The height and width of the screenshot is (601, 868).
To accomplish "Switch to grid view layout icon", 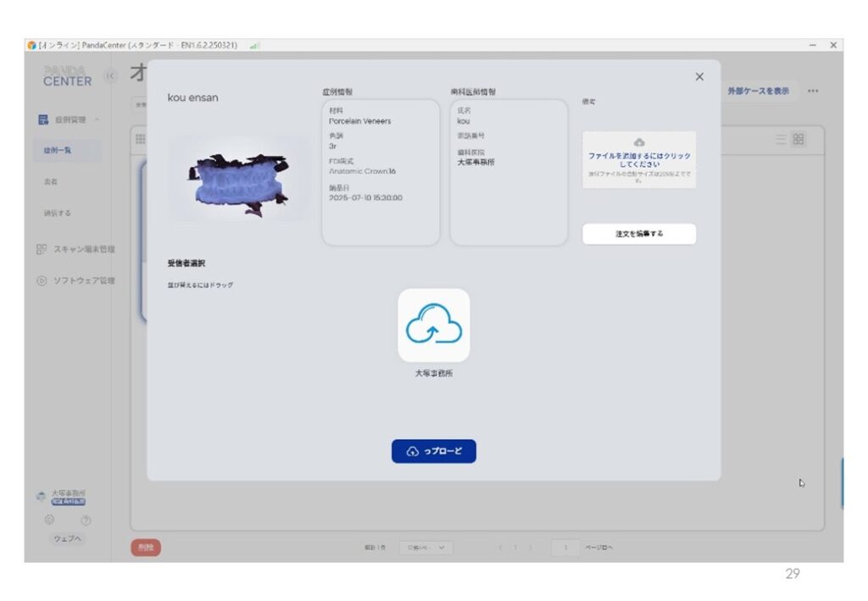I will (798, 140).
